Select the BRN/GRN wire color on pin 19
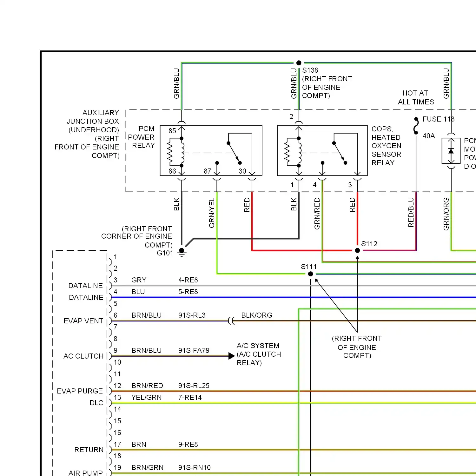 148,467
